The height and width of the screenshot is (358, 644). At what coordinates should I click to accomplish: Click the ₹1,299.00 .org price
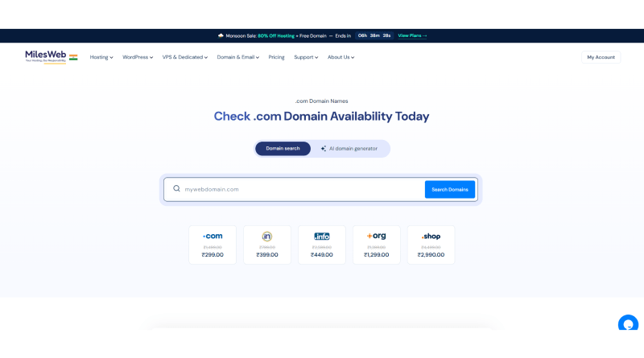376,254
